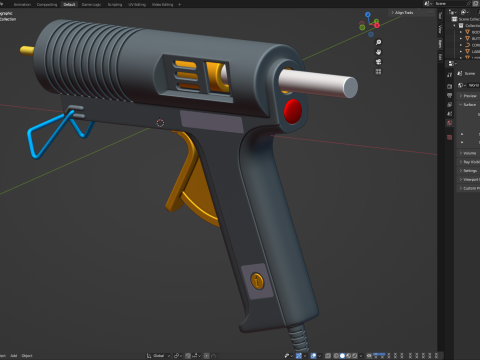Click the Scene breadcrumb icon in properties

pyautogui.click(x=460, y=73)
